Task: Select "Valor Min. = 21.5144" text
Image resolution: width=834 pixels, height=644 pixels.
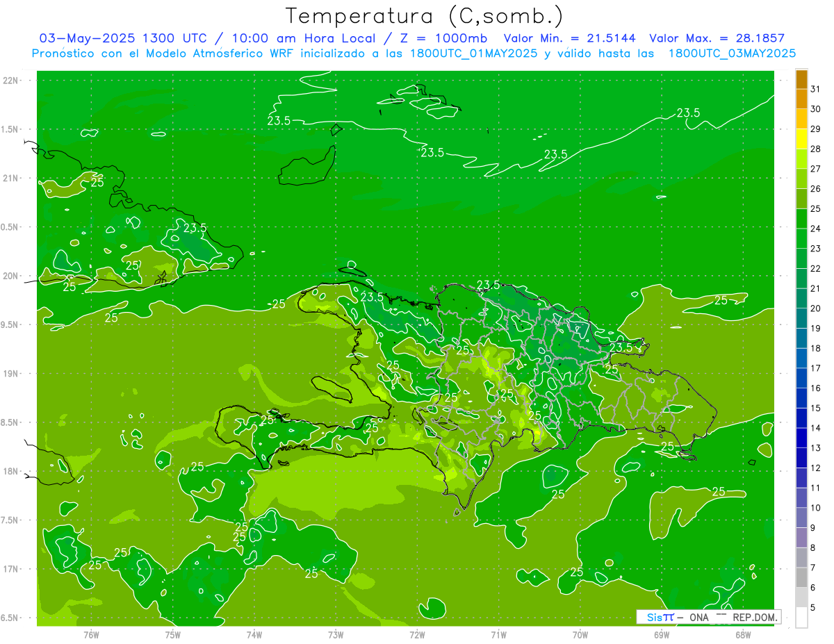Action: tap(570, 38)
